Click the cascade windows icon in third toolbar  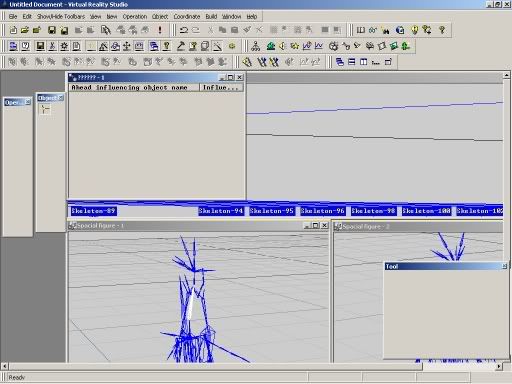tap(340, 62)
